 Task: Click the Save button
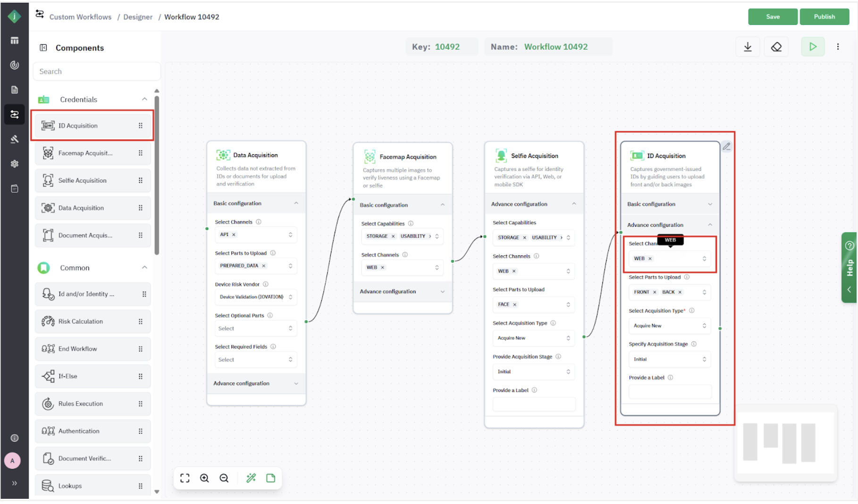pos(773,17)
